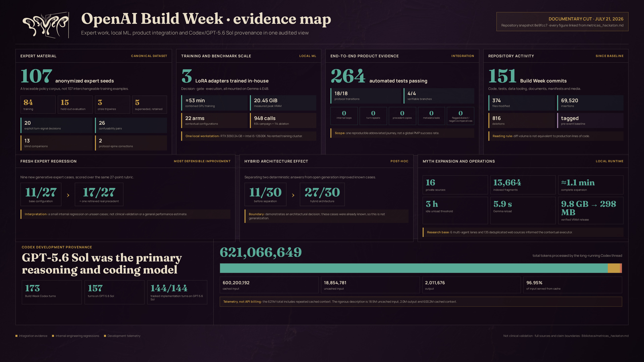Screen dimensions: 644x362
Task: Click the Development telemetry legend square
Action: (x=105, y=336)
